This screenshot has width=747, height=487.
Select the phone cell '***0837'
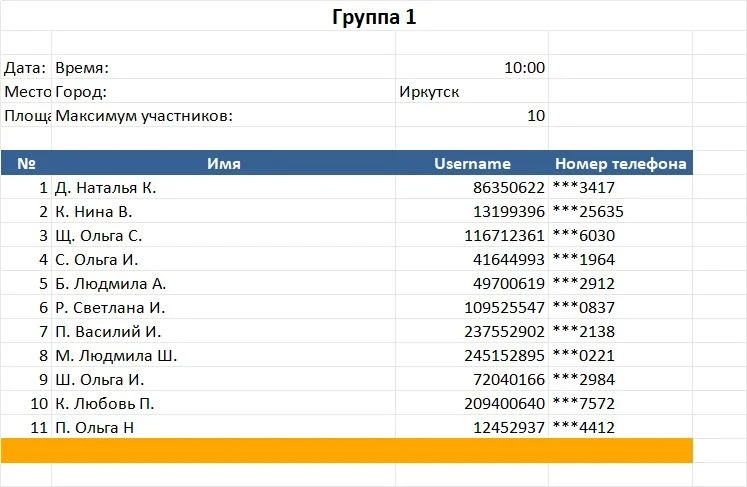620,307
